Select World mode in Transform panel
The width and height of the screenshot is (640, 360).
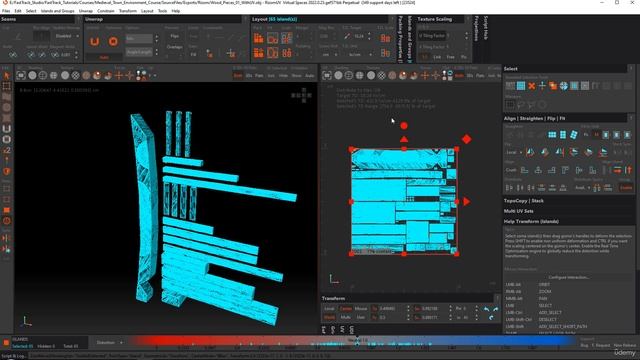point(329,317)
